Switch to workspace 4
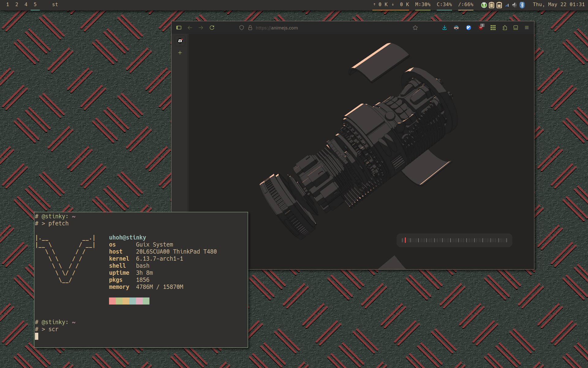This screenshot has height=368, width=588. point(26,5)
